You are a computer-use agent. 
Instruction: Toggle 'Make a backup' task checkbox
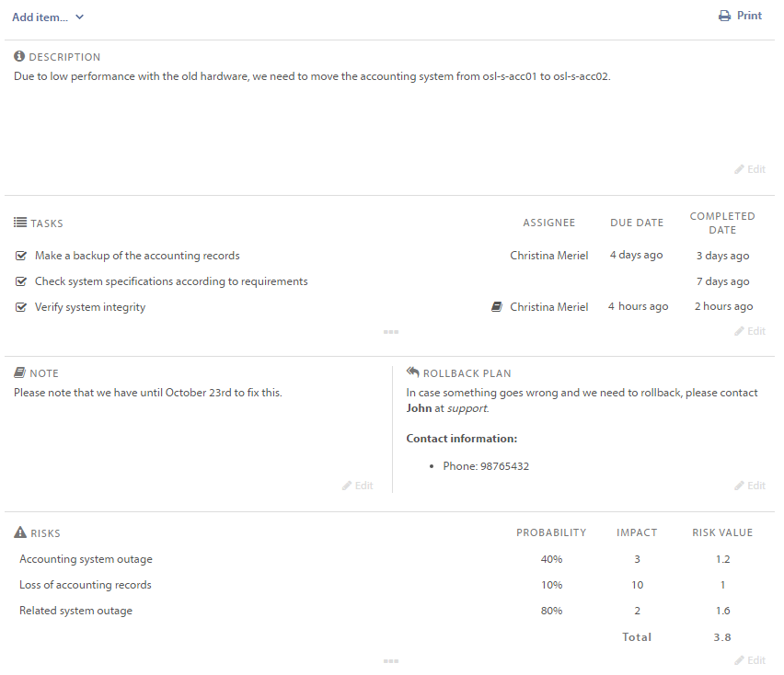coord(21,256)
